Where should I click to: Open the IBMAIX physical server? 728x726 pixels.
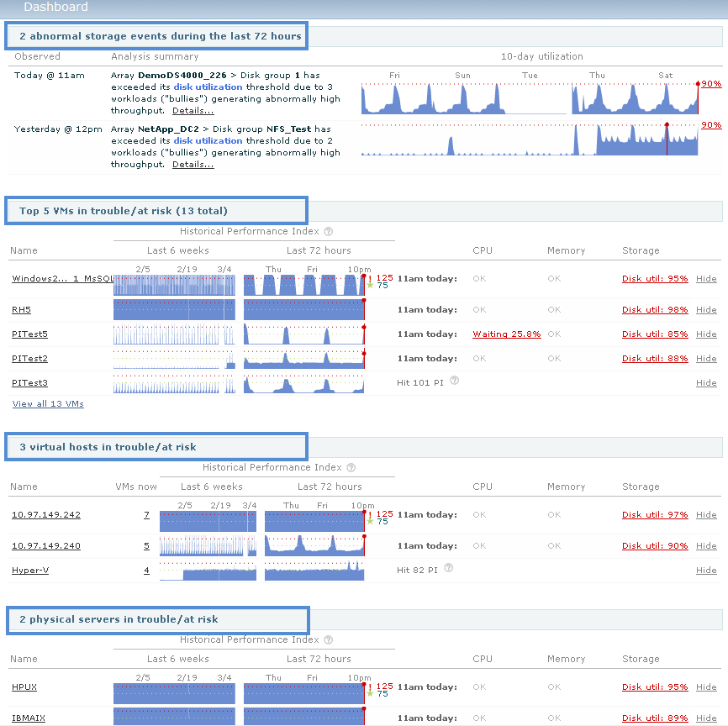tap(29, 718)
